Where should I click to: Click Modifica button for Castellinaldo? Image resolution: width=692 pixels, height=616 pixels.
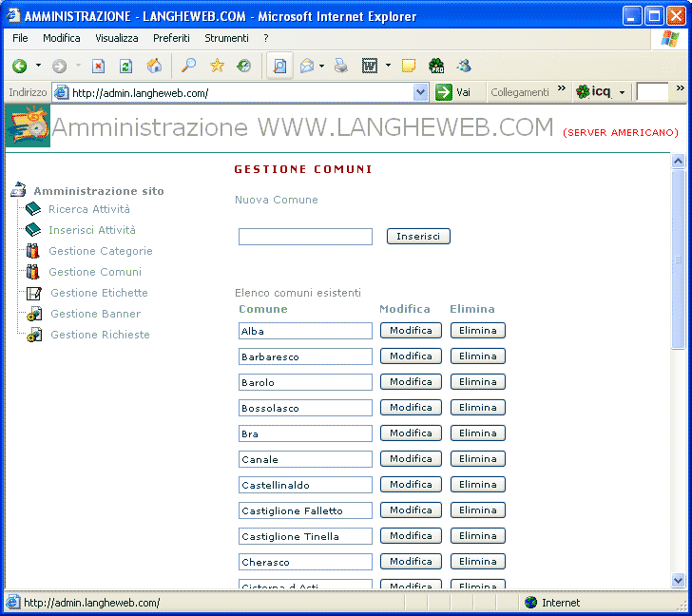[x=411, y=484]
